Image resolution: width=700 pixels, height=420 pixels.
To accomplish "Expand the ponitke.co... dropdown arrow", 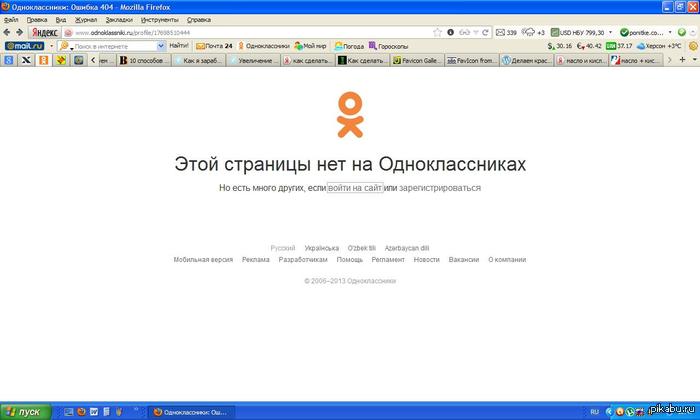I will point(670,32).
